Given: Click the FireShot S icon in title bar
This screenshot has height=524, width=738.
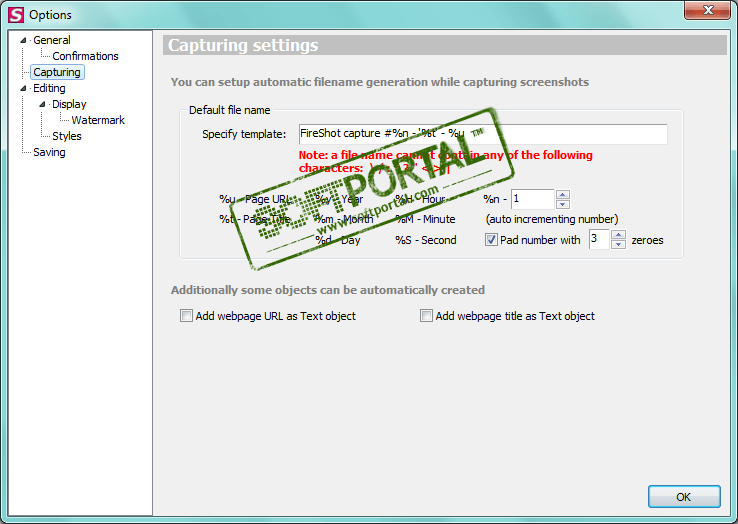Looking at the screenshot, I should [16, 15].
